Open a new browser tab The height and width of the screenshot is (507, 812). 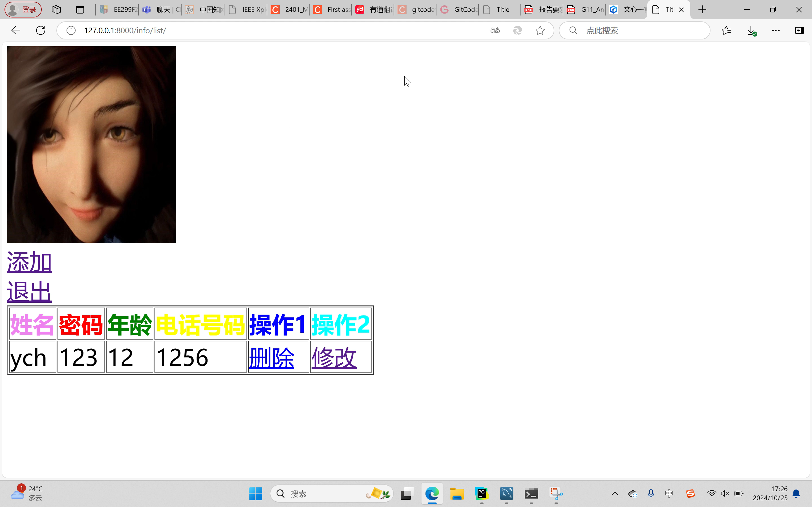pyautogui.click(x=702, y=10)
